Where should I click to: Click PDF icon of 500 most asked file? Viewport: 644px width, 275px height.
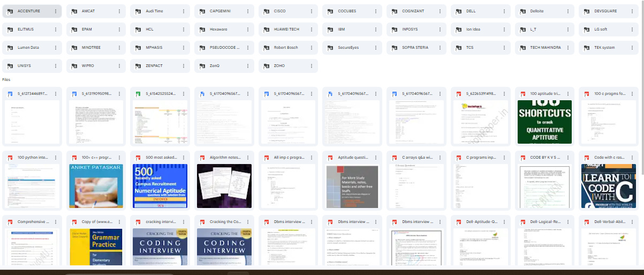click(138, 158)
